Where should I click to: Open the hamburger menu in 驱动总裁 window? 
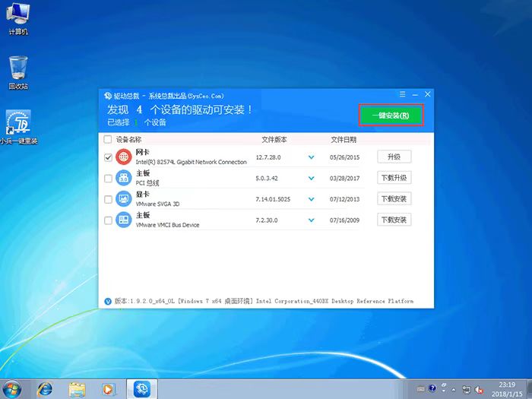click(x=402, y=94)
